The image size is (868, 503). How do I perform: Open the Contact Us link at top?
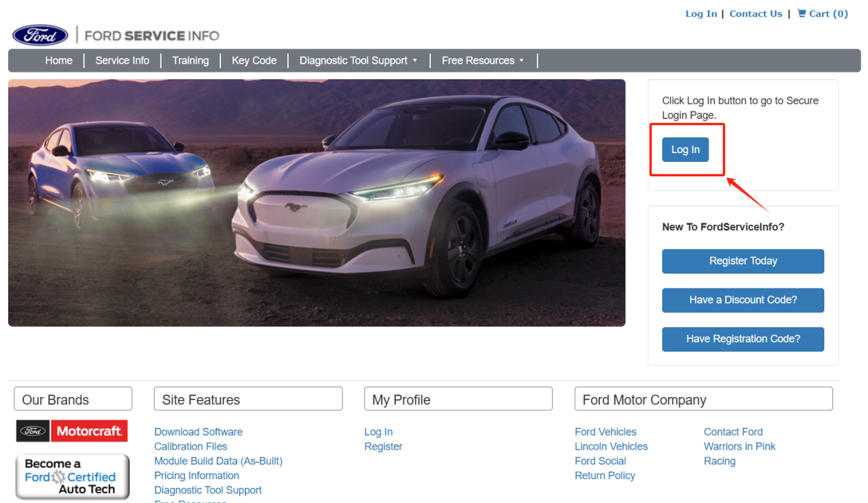755,14
